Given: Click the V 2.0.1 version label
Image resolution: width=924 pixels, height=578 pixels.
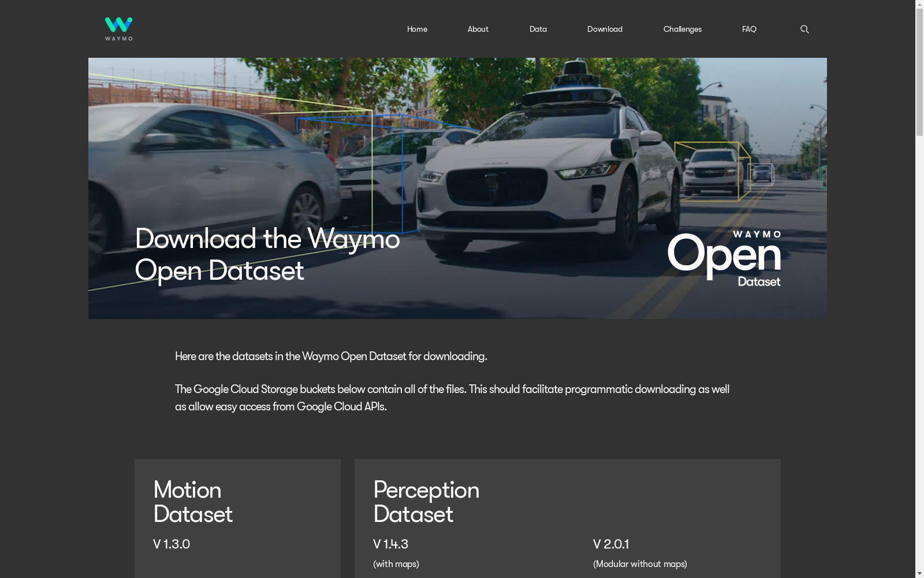Looking at the screenshot, I should 611,544.
